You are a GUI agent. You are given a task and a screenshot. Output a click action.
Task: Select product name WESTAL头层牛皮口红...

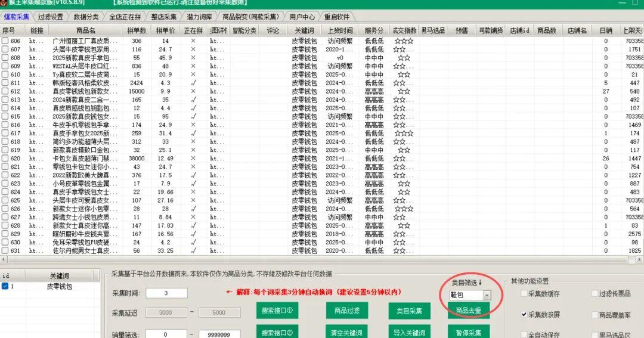coord(85,66)
